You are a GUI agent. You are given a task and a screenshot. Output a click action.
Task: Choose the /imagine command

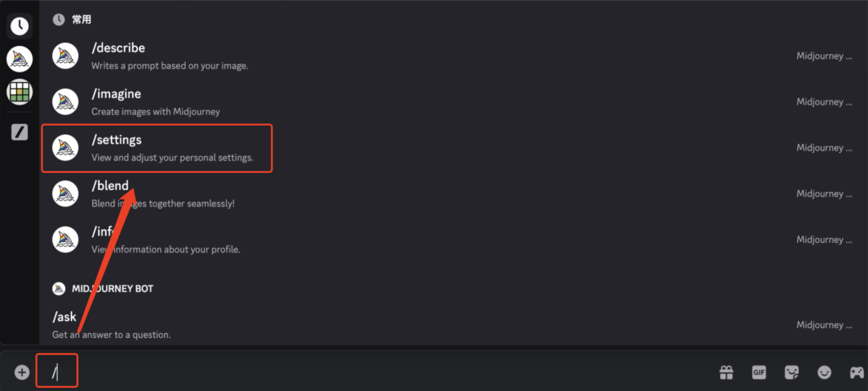tap(117, 94)
